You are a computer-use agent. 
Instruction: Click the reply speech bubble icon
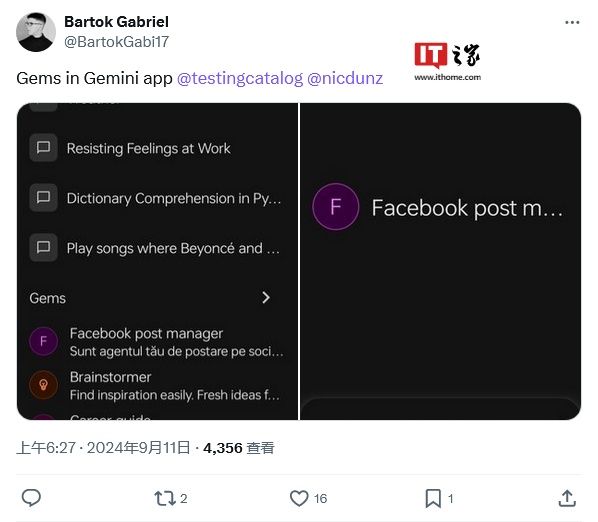[31, 498]
